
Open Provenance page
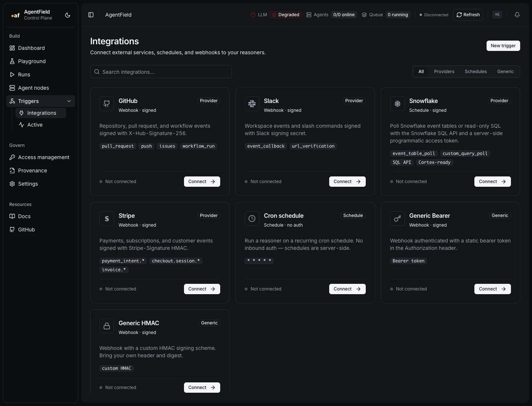click(x=41, y=171)
